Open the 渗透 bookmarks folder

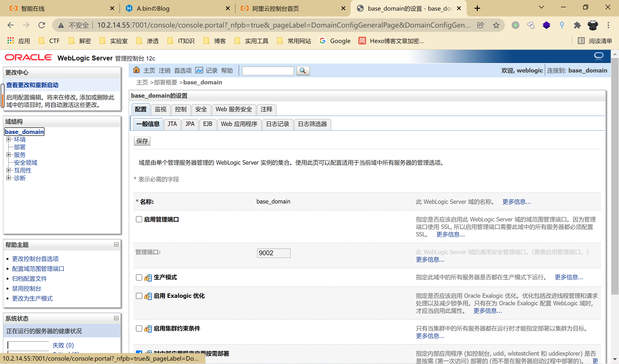pos(147,41)
